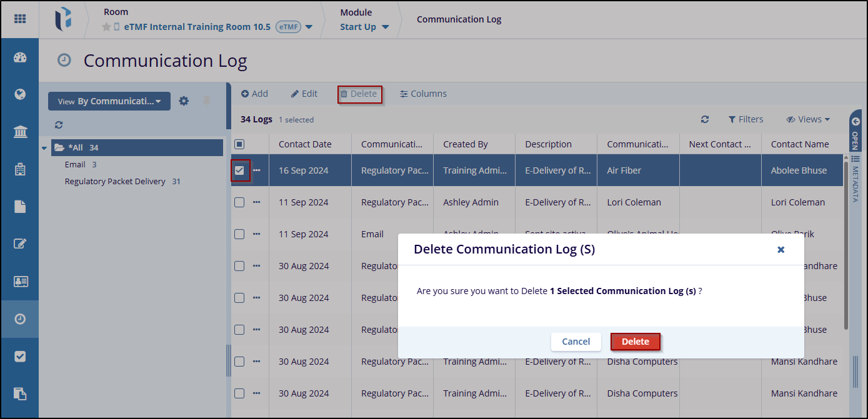868x419 pixels.
Task: Open the institution building icon in sidebar
Action: [20, 132]
